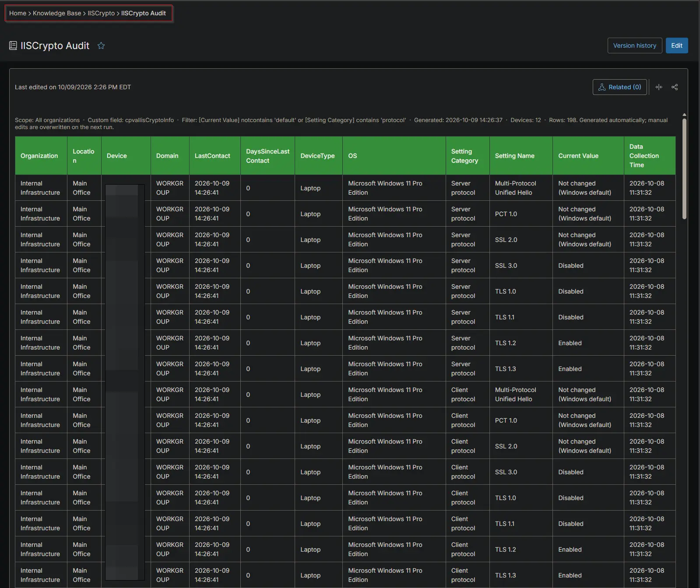The image size is (700, 588).
Task: Navigate to IISCrypto breadcrumb folder
Action: [101, 13]
